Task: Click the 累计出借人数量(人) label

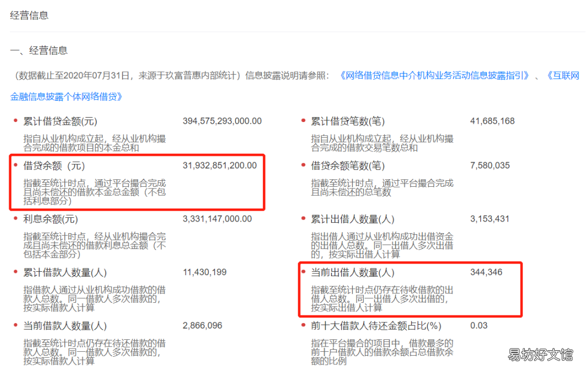Action: tap(352, 219)
